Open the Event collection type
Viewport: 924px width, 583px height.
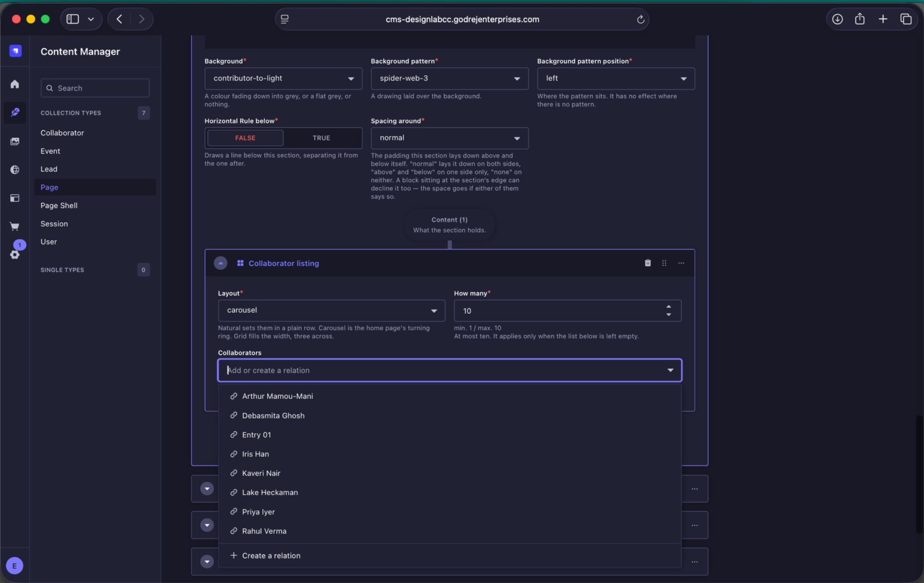click(x=50, y=151)
